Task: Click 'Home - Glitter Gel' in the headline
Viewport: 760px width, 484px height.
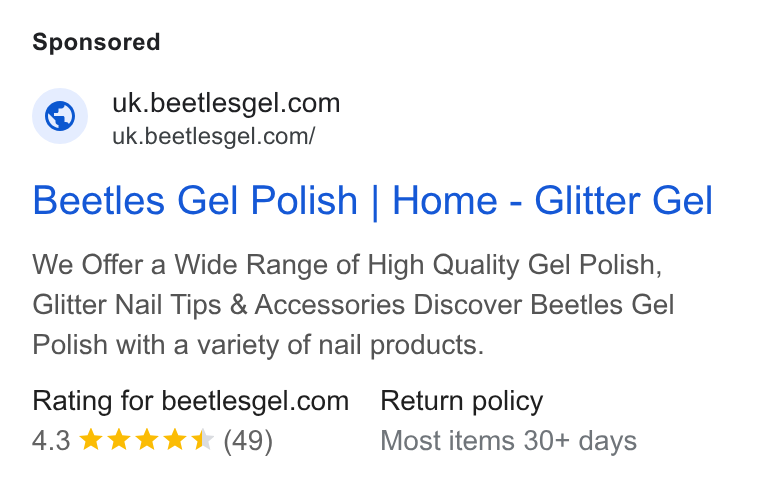Action: pyautogui.click(x=553, y=201)
